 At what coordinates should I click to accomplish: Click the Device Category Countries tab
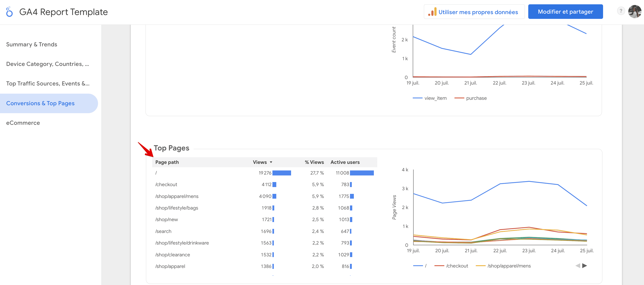pos(48,64)
